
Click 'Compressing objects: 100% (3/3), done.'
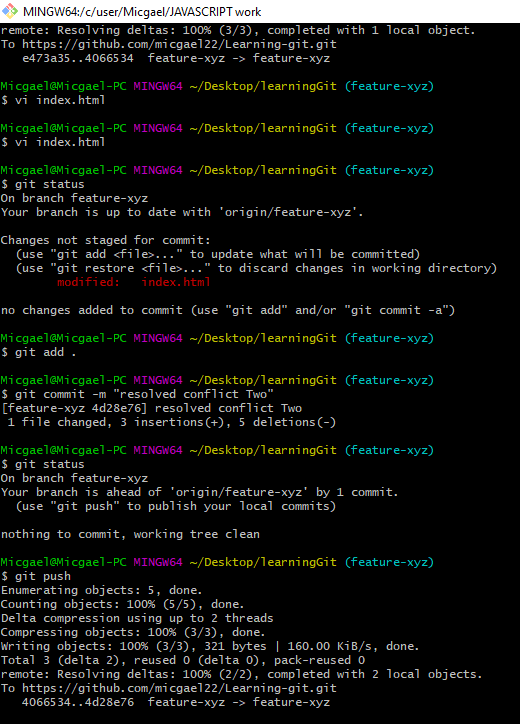tap(133, 632)
